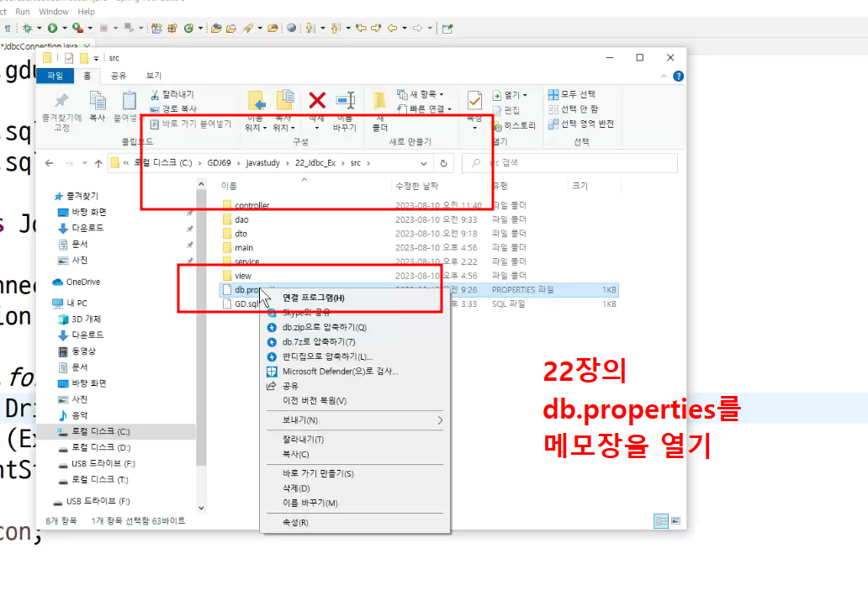Open the Eclipse Window menu

(x=54, y=12)
